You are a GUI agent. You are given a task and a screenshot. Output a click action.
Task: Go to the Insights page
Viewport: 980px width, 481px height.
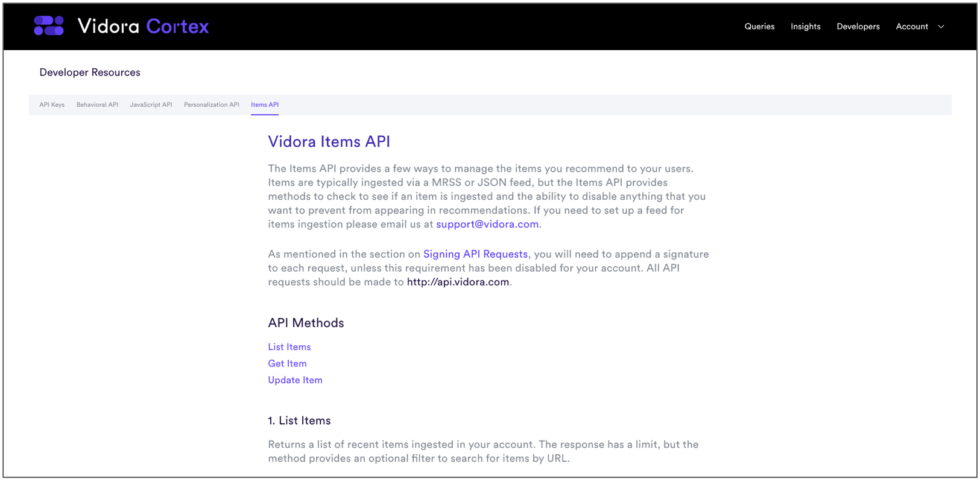coord(806,27)
